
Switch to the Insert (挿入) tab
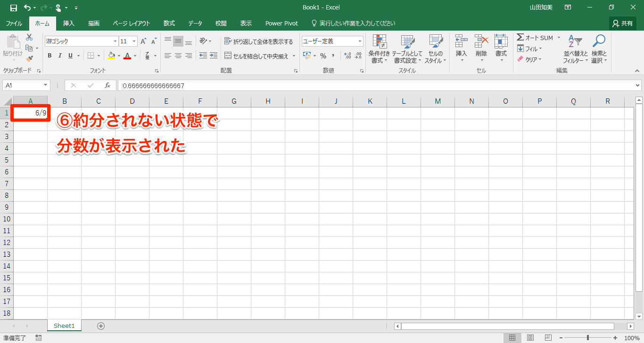click(x=69, y=23)
